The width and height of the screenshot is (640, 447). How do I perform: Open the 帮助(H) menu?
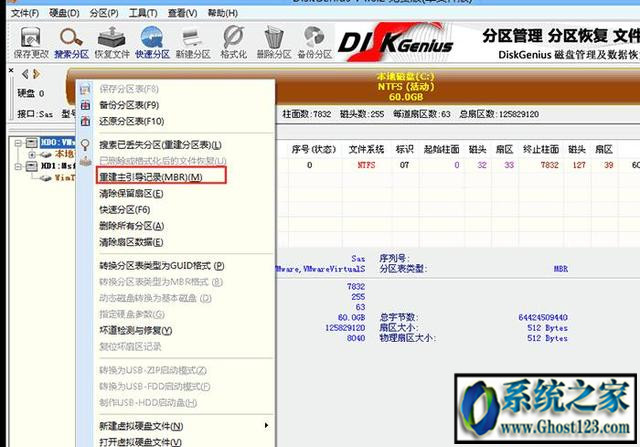(223, 13)
